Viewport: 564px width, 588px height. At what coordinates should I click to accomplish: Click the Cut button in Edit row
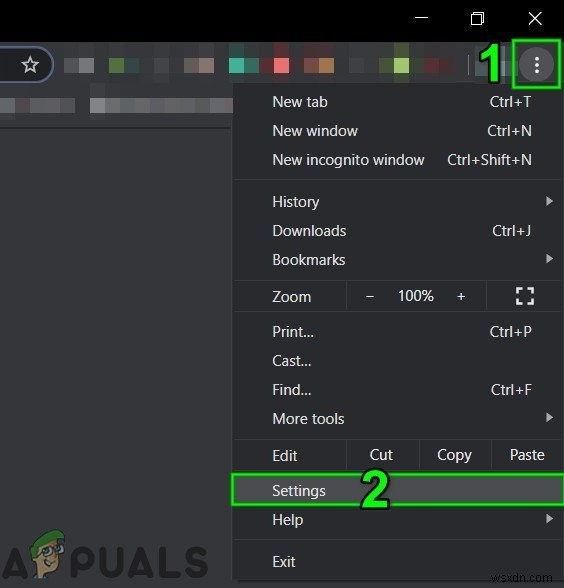[381, 455]
